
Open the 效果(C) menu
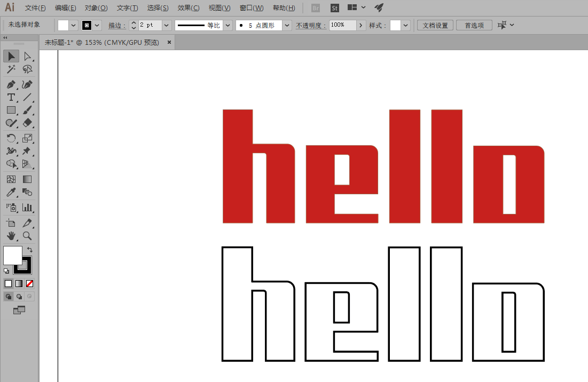click(x=189, y=8)
